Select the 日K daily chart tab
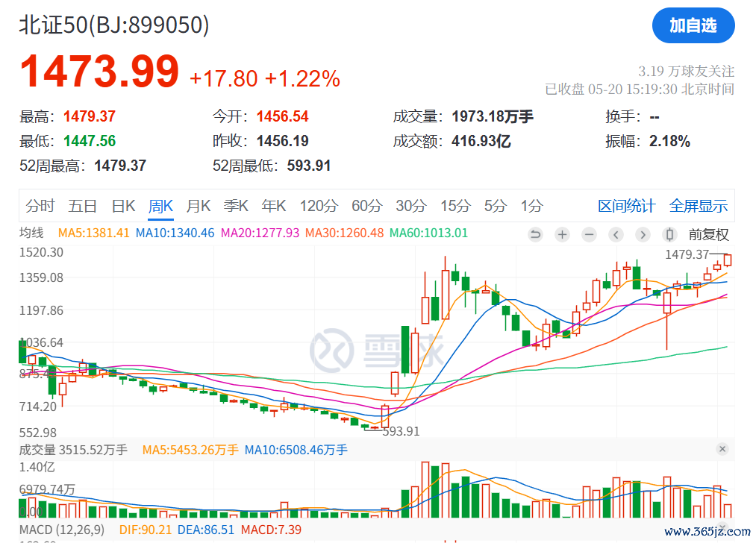This screenshot has height=543, width=756. [x=123, y=207]
